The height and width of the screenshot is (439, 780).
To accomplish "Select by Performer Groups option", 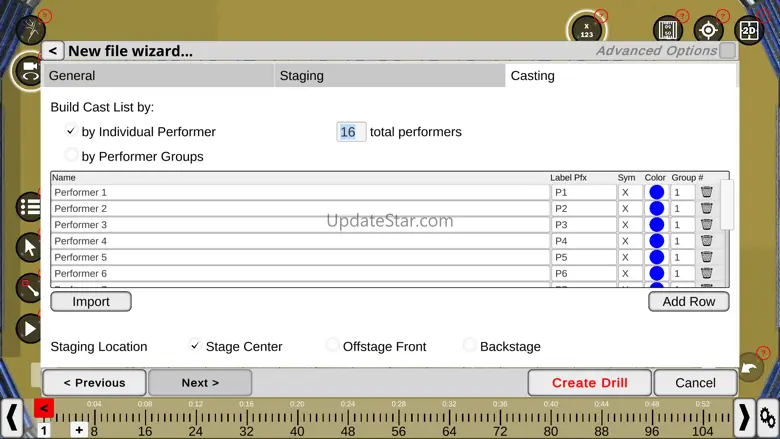I will click(x=71, y=155).
